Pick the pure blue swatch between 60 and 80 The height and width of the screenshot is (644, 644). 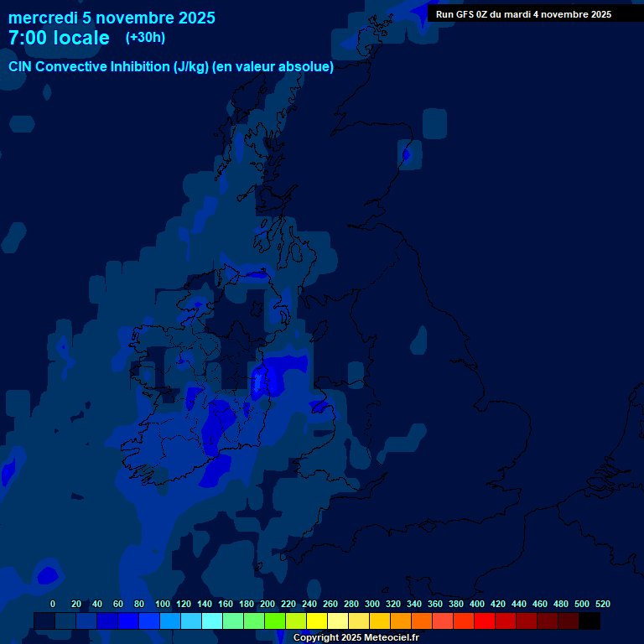(x=128, y=621)
